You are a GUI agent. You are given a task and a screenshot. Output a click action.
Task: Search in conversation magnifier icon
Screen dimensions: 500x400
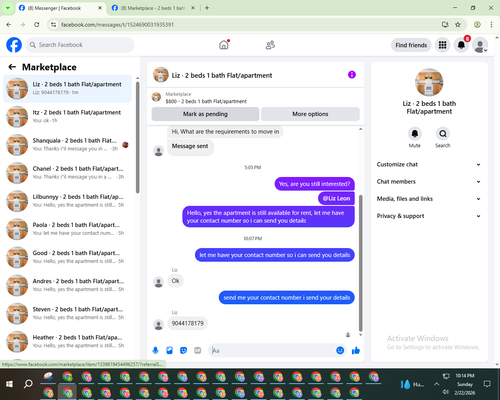[x=443, y=134]
